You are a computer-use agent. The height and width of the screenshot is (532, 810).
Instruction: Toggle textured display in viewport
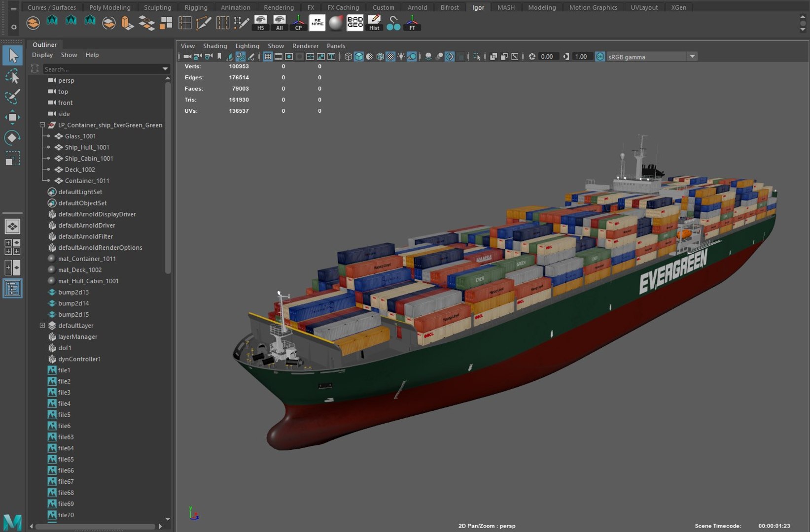[390, 57]
